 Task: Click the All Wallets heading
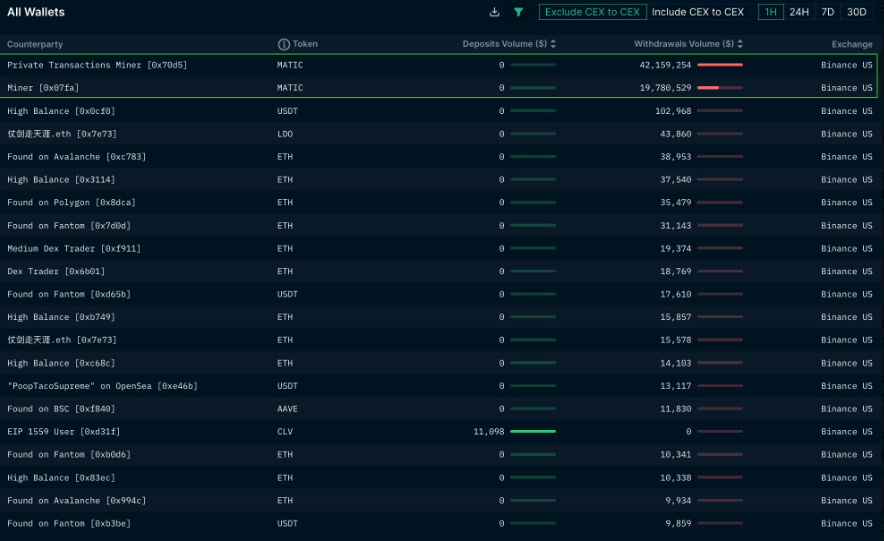pos(36,12)
